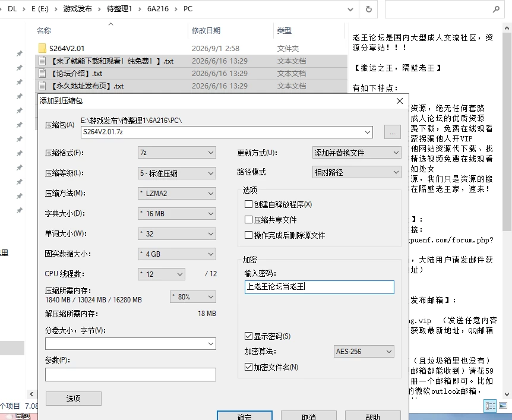
Task: Toggle 创建自释放程序 checkbox
Action: click(x=248, y=204)
